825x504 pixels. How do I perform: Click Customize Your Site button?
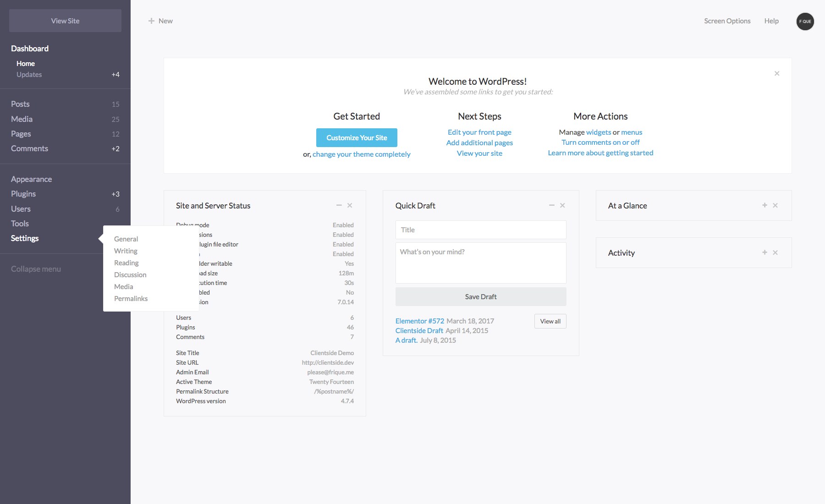[357, 137]
